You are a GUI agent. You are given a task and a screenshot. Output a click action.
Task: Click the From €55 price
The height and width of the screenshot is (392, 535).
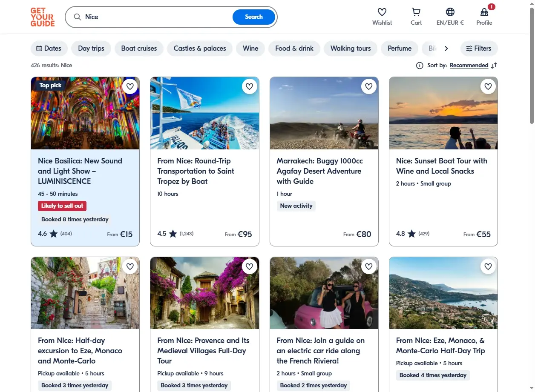tap(477, 234)
